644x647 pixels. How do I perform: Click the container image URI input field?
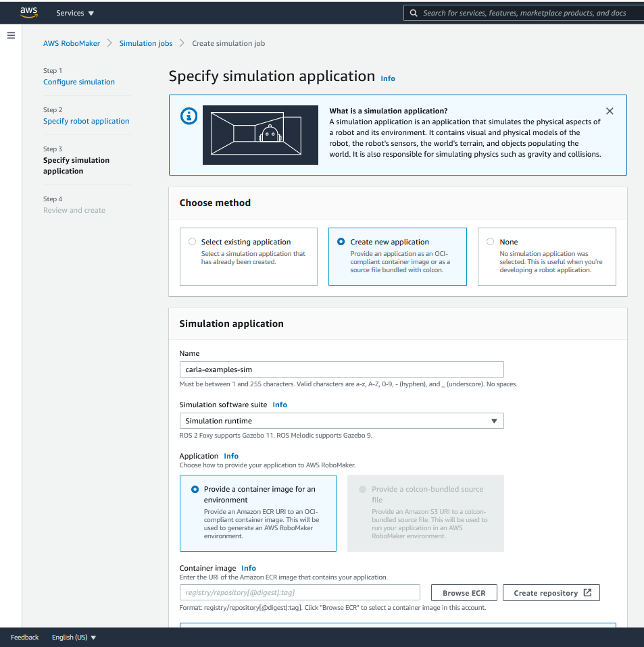coord(300,592)
